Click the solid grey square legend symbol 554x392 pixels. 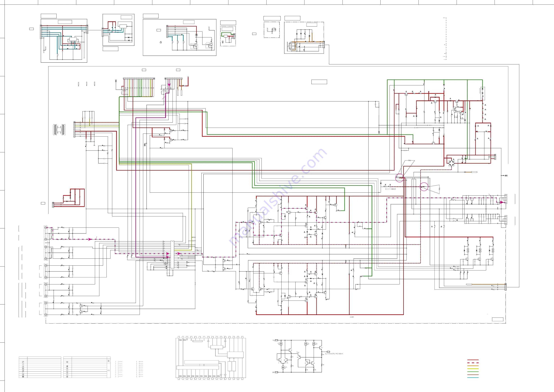(23, 377)
